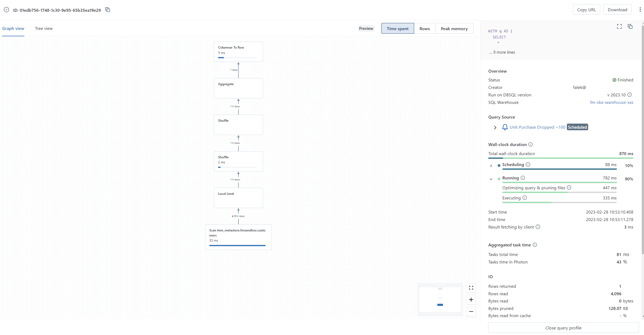Copy the SQL query text
This screenshot has width=644, height=335.
coord(630,26)
